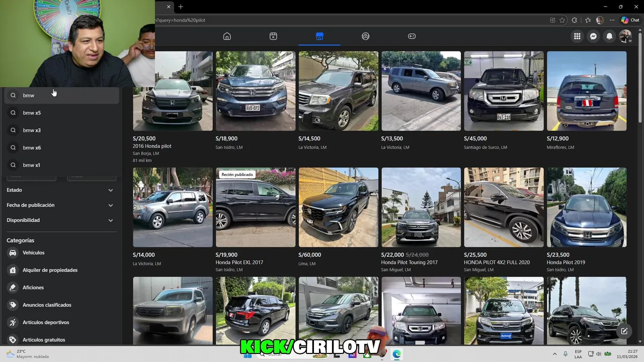Image resolution: width=644 pixels, height=362 pixels.
Task: Click the browser favorites star icon
Action: coord(562,20)
